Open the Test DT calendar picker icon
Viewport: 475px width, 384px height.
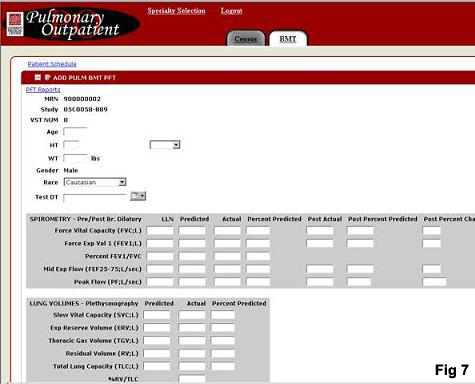tap(138, 196)
